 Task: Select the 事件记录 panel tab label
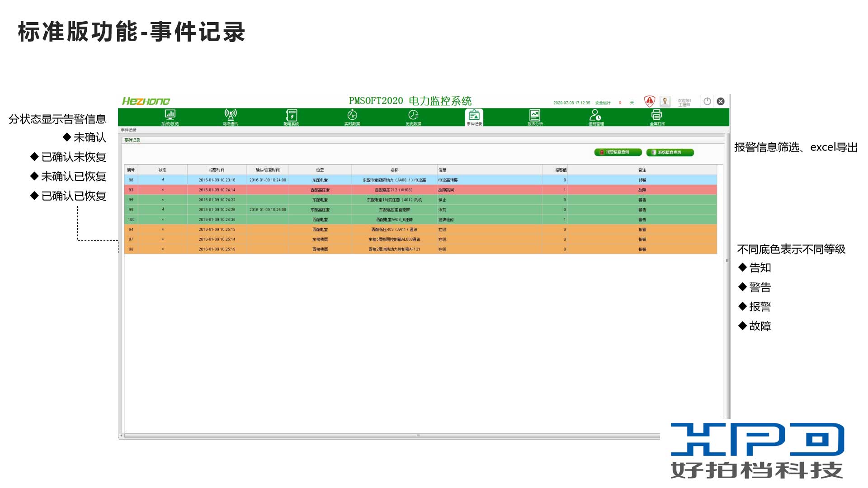132,140
